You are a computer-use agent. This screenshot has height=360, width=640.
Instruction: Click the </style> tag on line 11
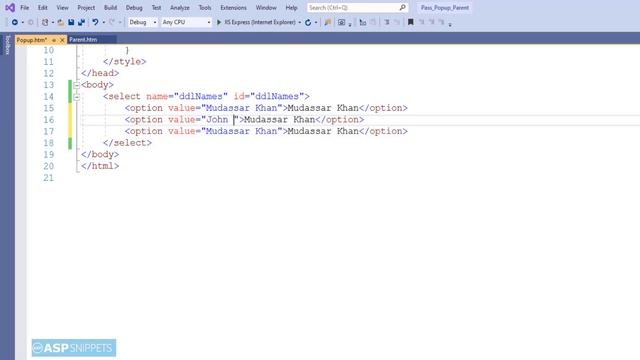[124, 62]
